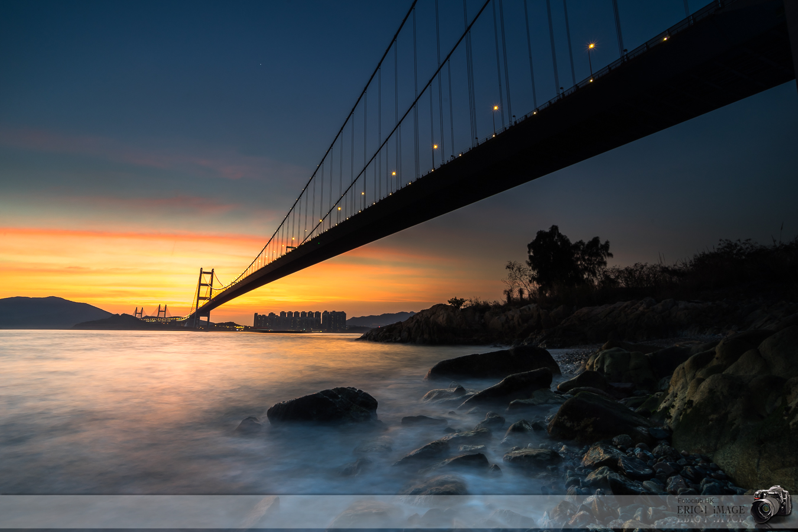Click the large isolated rock in the water

point(323,406)
